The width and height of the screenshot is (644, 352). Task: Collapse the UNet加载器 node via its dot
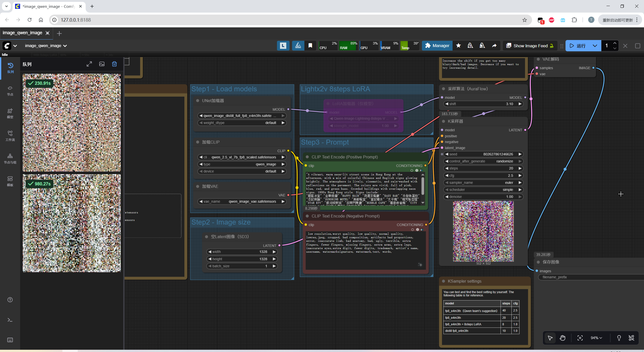click(x=198, y=101)
